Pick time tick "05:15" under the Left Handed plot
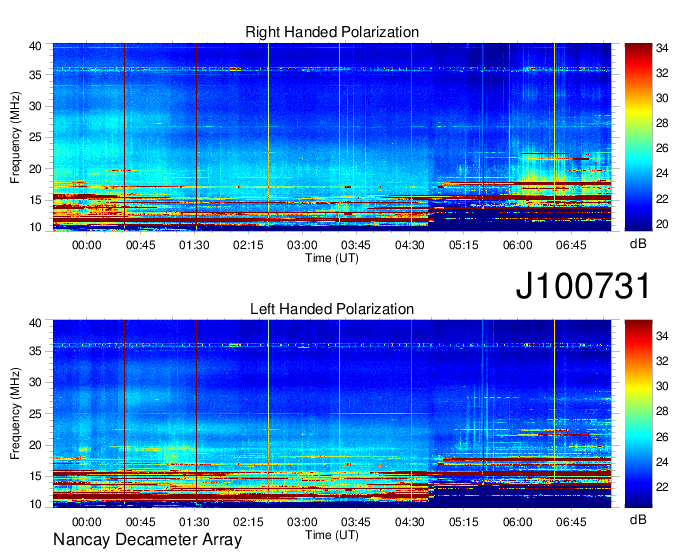The width and height of the screenshot is (680, 552). (x=464, y=522)
